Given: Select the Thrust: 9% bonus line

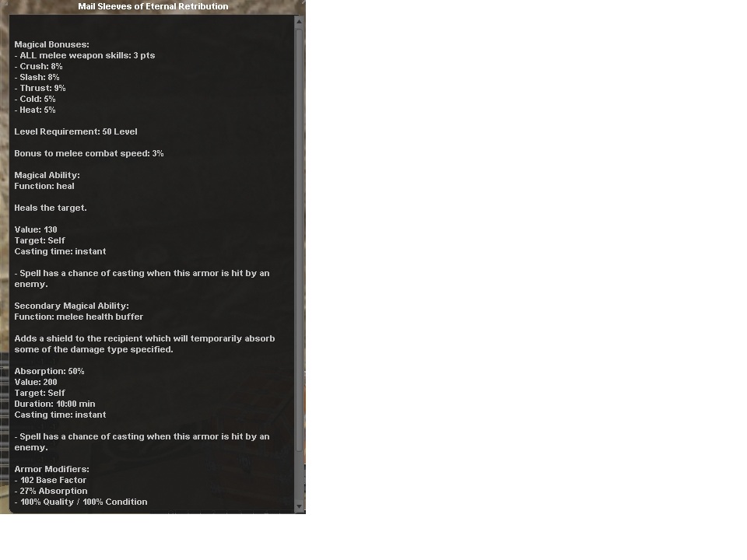Looking at the screenshot, I should (40, 88).
